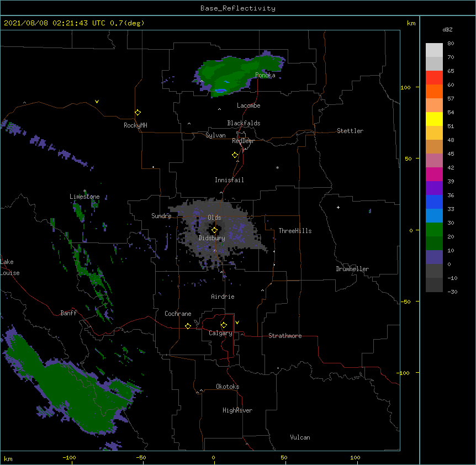The height and width of the screenshot is (465, 476).
Task: Click the km unit label beside the timestamp
Action: tap(411, 23)
